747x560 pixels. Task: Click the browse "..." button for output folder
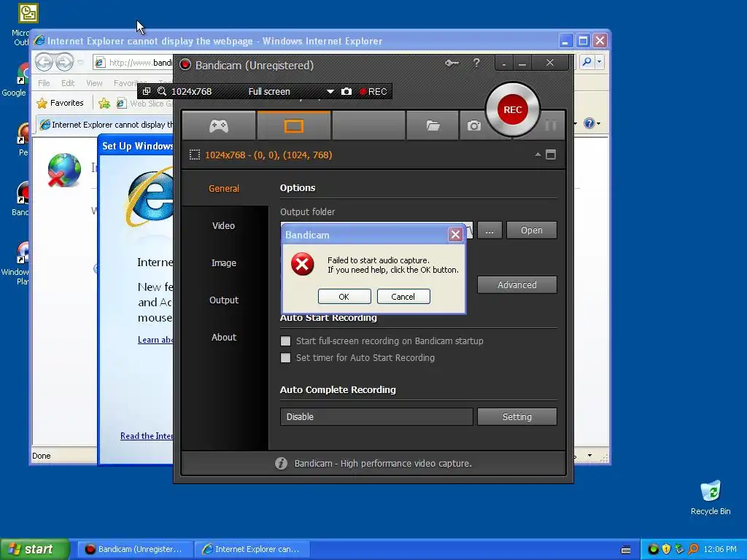click(x=489, y=230)
